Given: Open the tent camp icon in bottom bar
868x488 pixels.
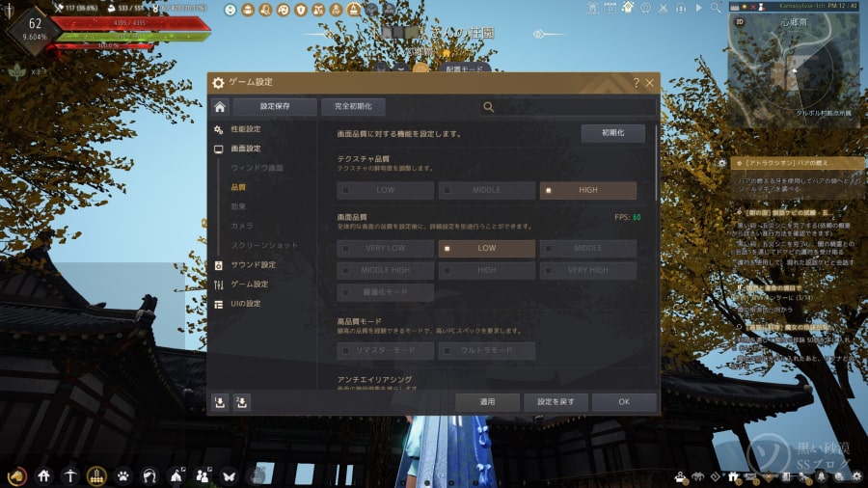Looking at the screenshot, I should click(x=176, y=475).
